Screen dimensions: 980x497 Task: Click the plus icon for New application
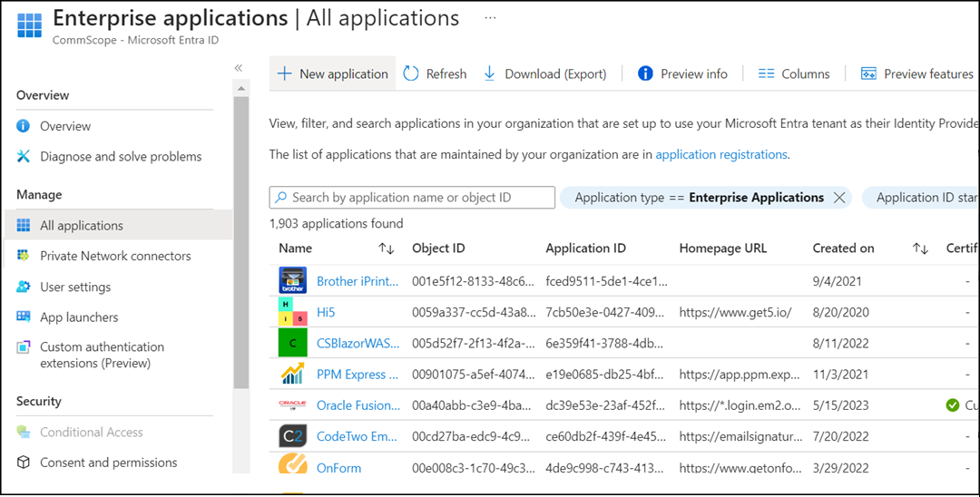pyautogui.click(x=284, y=73)
